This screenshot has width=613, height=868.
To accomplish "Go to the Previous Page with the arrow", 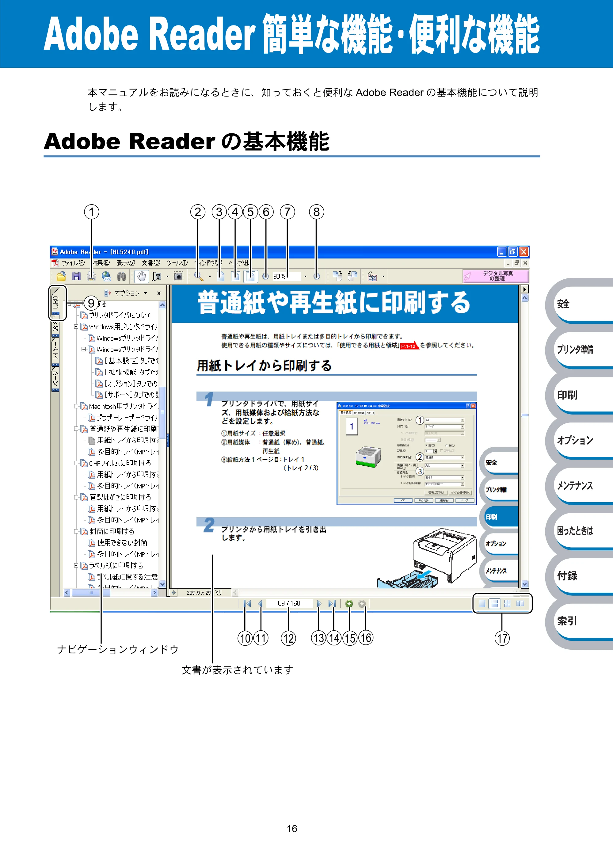I will coord(260,603).
